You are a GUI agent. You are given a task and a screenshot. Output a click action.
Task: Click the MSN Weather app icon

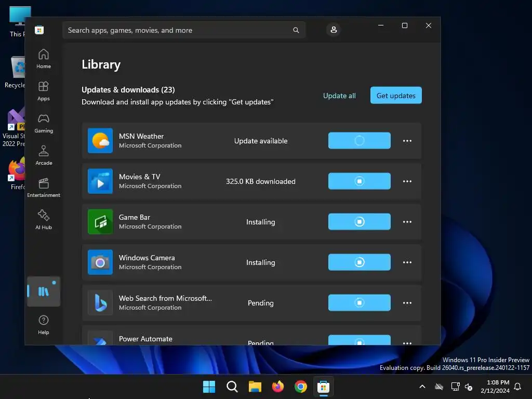click(100, 140)
